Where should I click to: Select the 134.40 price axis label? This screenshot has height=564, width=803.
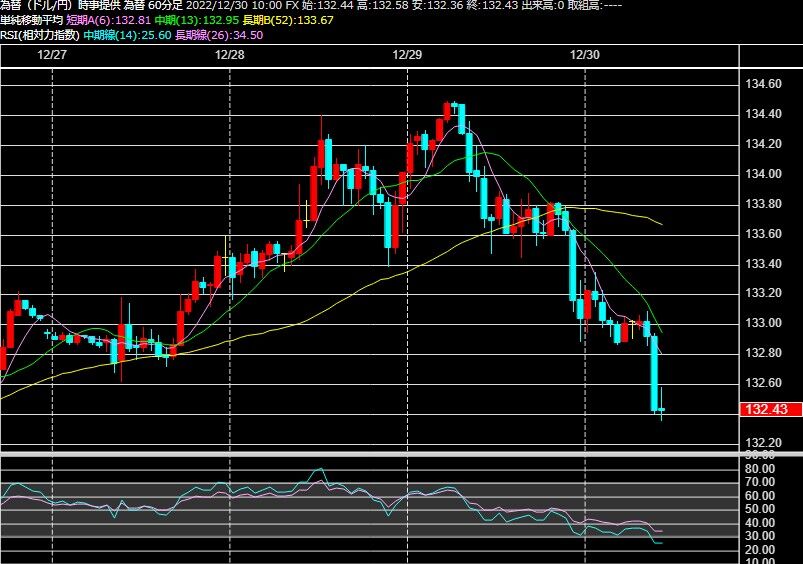764,114
